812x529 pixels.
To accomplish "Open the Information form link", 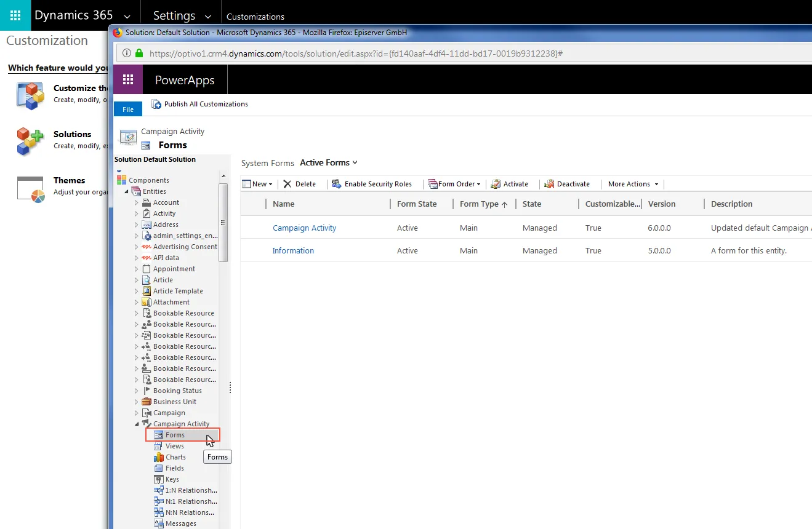I will pyautogui.click(x=293, y=250).
